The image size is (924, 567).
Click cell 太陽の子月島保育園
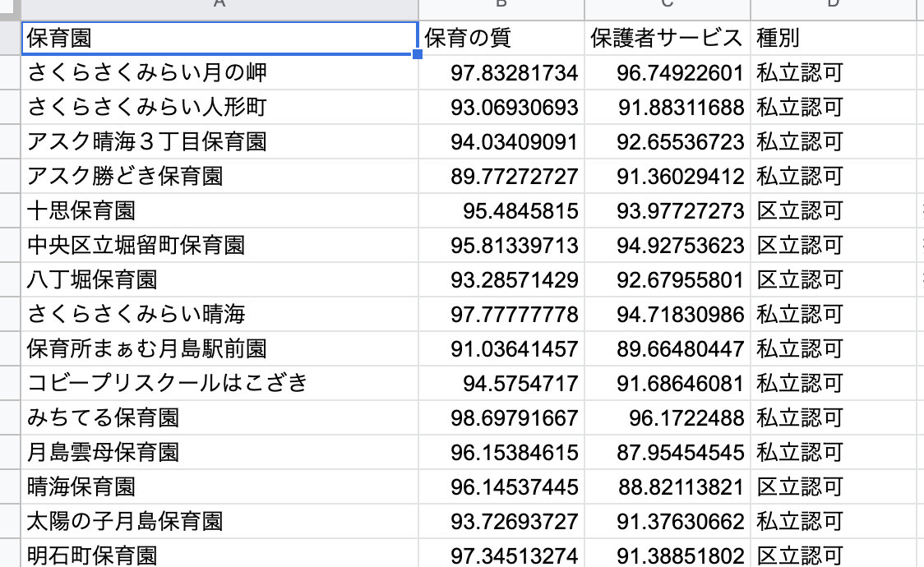pyautogui.click(x=219, y=522)
